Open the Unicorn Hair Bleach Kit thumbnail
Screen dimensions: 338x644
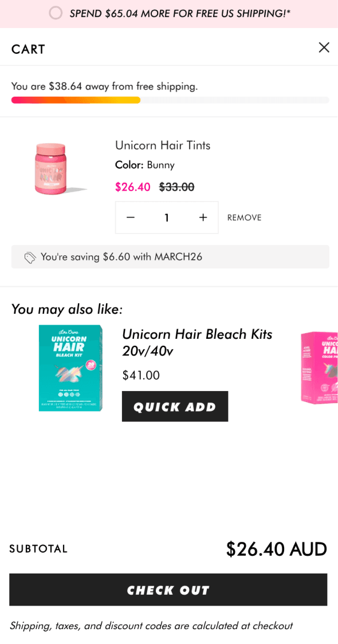[71, 368]
